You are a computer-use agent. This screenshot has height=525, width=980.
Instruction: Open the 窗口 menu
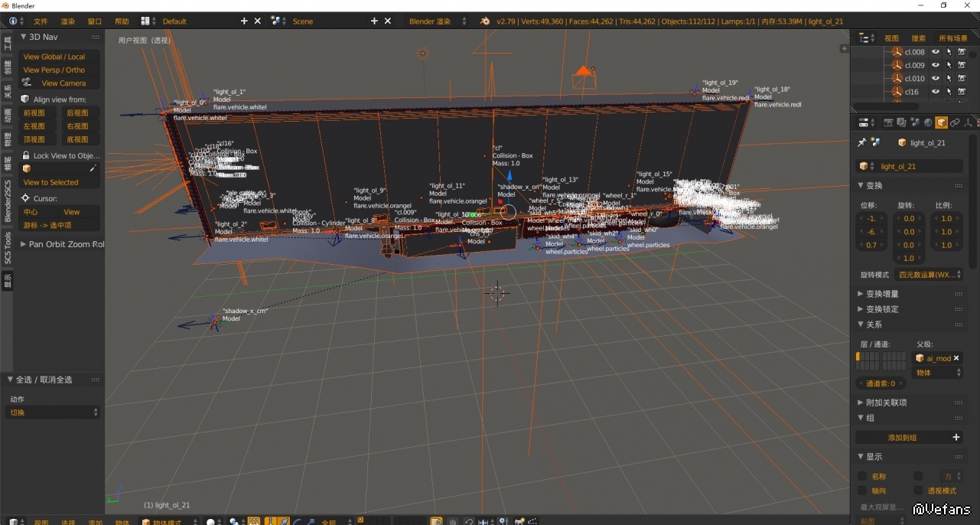click(95, 21)
